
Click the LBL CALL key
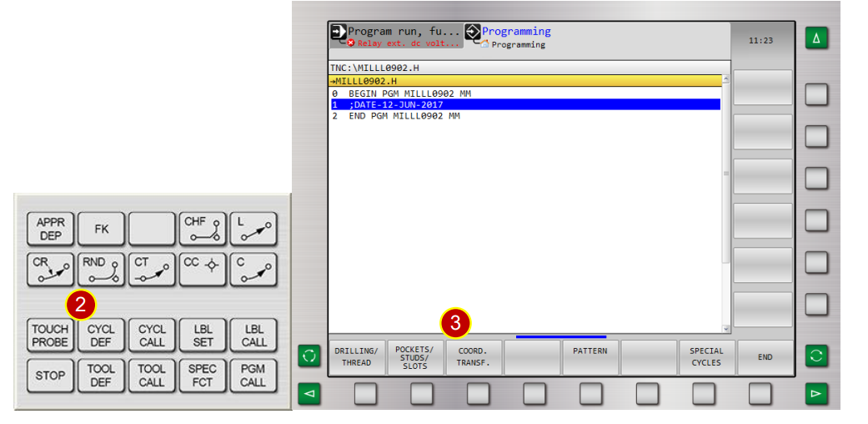click(x=253, y=336)
